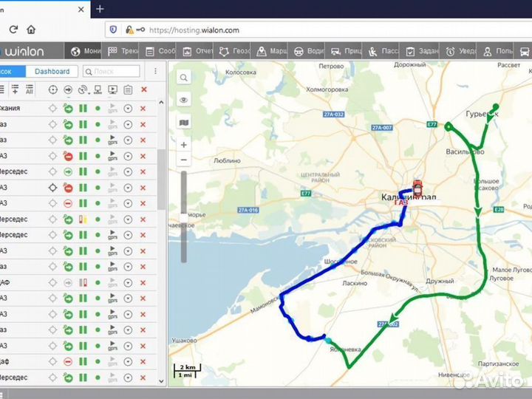Click the map search magnifier button

183,78
